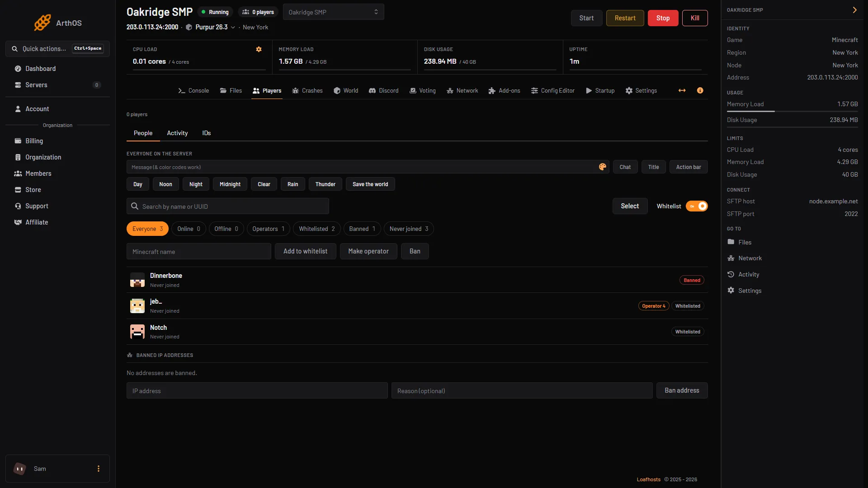Click Dinnerbone's avatar head

coord(137,280)
